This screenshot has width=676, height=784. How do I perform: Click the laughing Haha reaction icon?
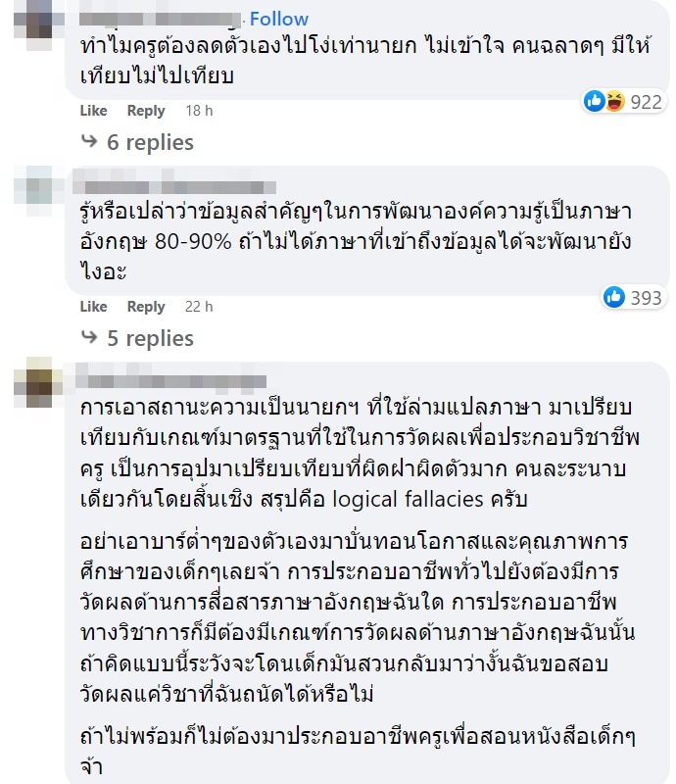[x=614, y=98]
